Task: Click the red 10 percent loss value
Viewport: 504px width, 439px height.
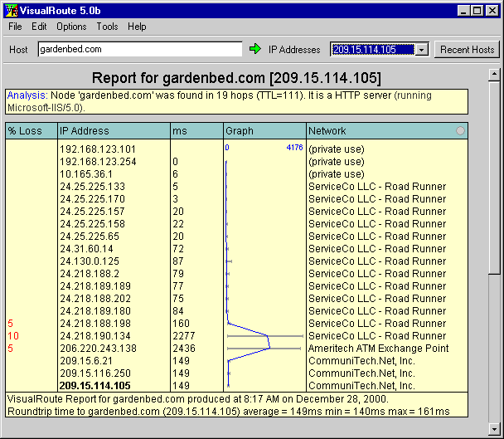Action: tap(13, 336)
